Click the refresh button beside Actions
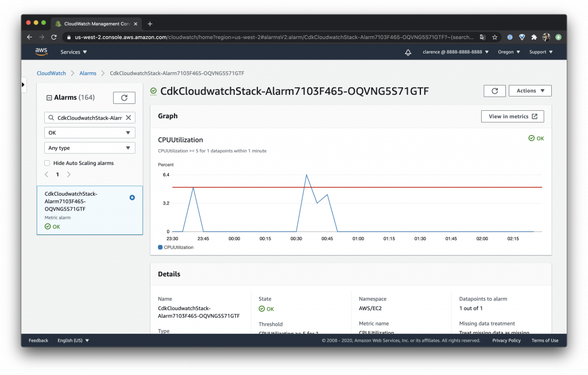Screen dimensions: 588x375 click(494, 91)
